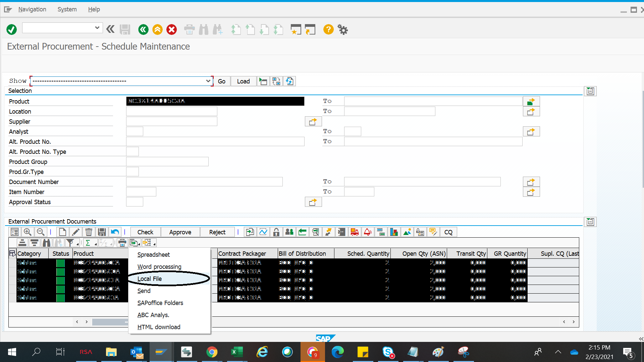The width and height of the screenshot is (644, 362).
Task: Click the blue Undo arrow icon
Action: click(x=115, y=232)
